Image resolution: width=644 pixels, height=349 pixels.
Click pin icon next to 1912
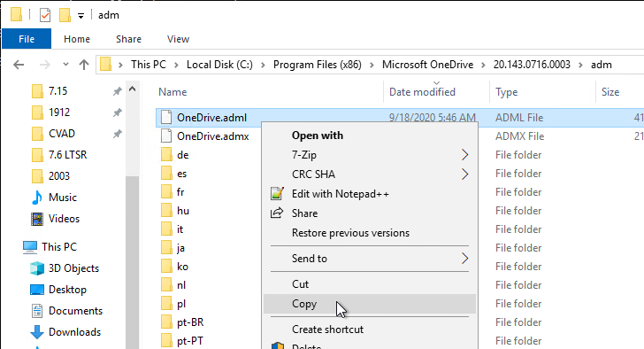pos(118,112)
